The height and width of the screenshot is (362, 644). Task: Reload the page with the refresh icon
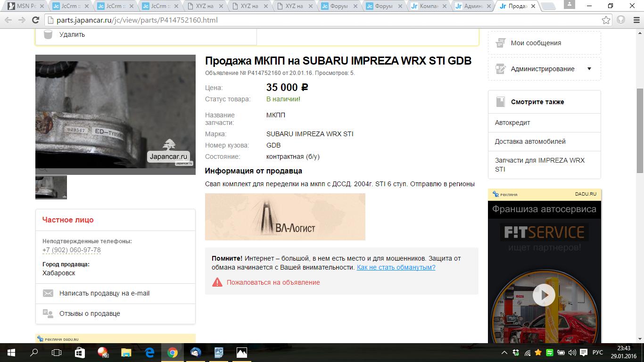pos(35,20)
